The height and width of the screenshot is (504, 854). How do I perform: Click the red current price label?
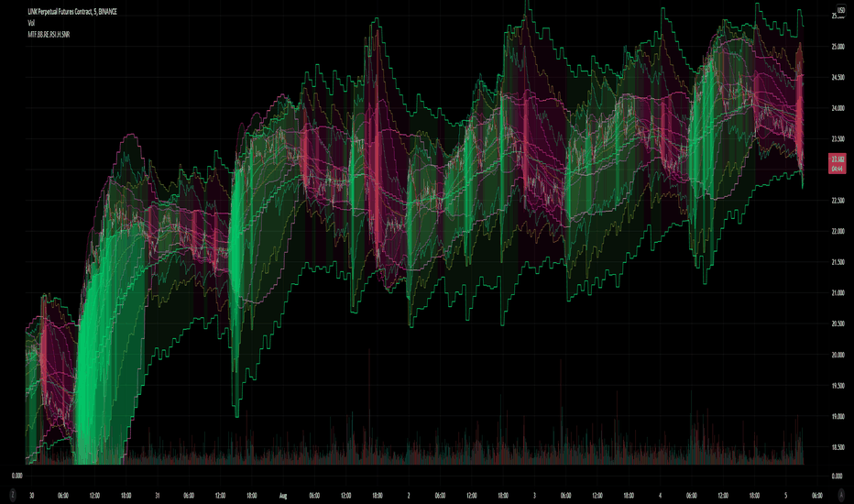point(838,163)
